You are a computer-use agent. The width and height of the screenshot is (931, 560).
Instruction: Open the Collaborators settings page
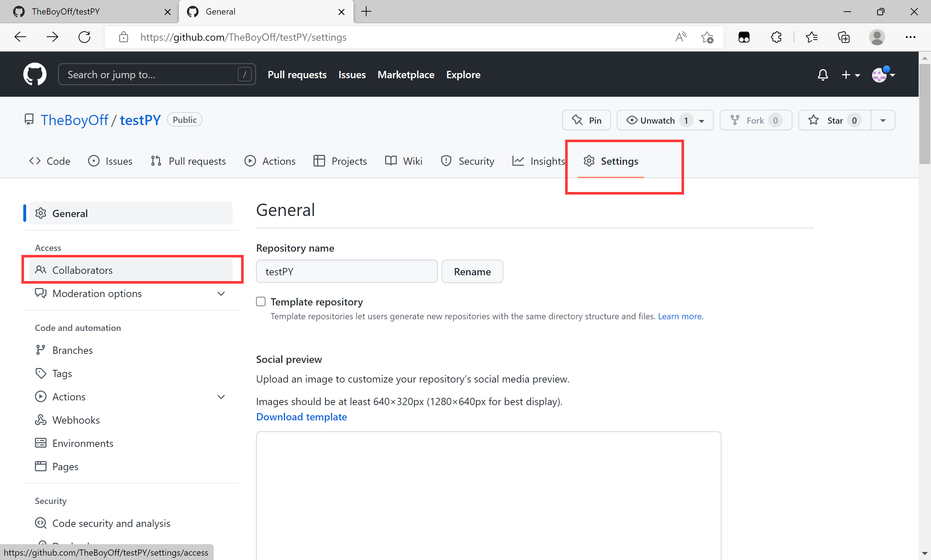coord(82,270)
